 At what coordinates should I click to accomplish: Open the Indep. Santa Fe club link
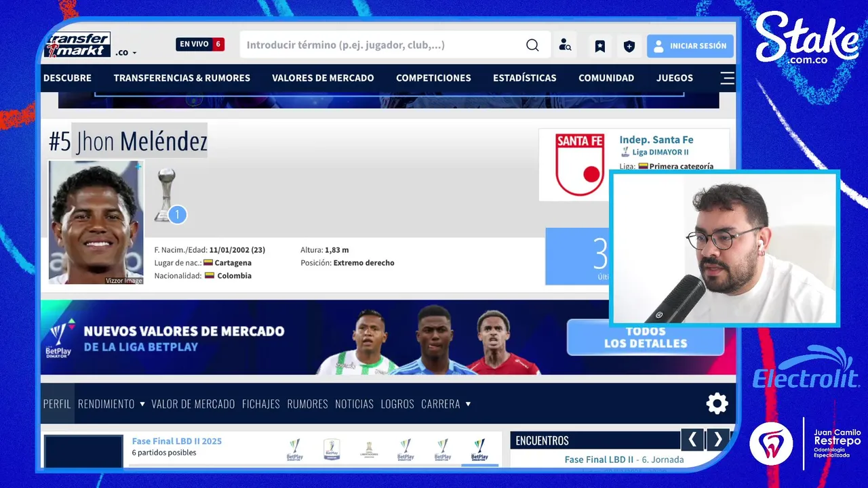point(656,140)
